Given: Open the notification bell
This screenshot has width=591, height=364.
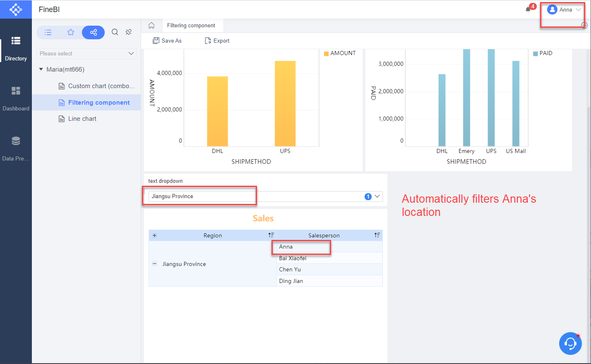Looking at the screenshot, I should point(529,9).
